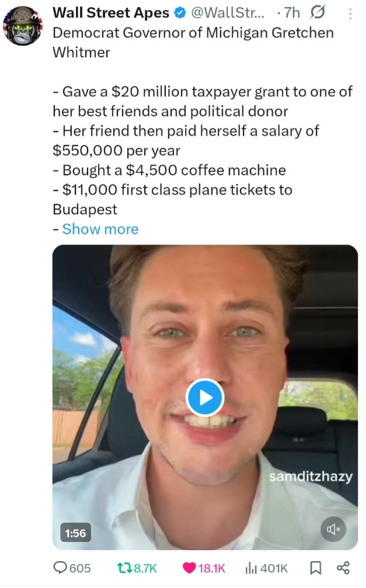The image size is (366, 588).
Task: Open the Wall Street Apes profile avatar
Action: tap(23, 26)
